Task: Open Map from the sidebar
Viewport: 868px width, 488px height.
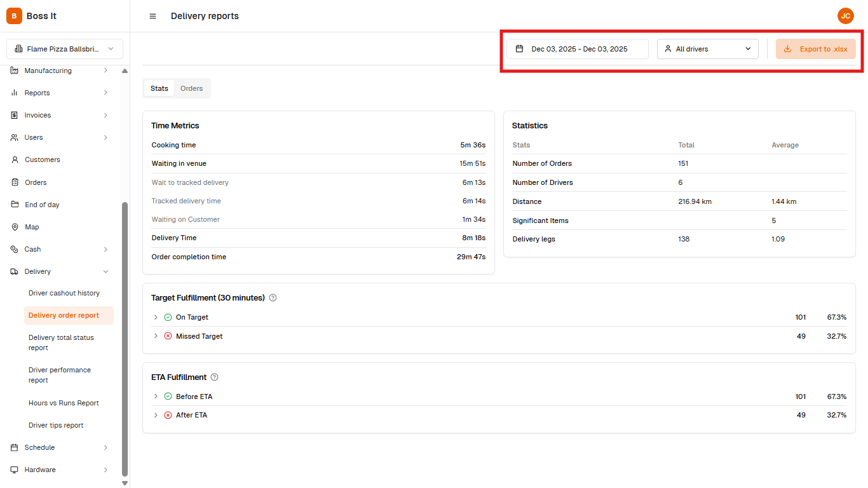Action: coord(32,227)
